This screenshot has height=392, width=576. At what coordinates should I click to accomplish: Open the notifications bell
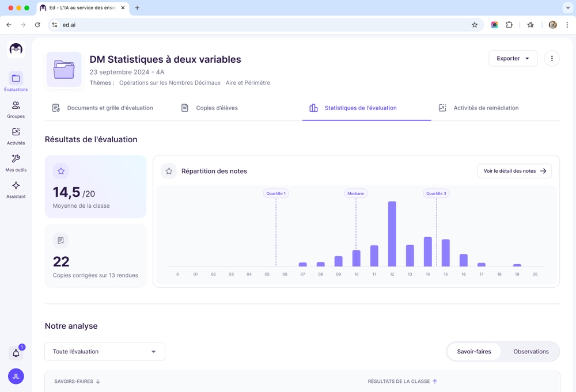[x=16, y=353]
